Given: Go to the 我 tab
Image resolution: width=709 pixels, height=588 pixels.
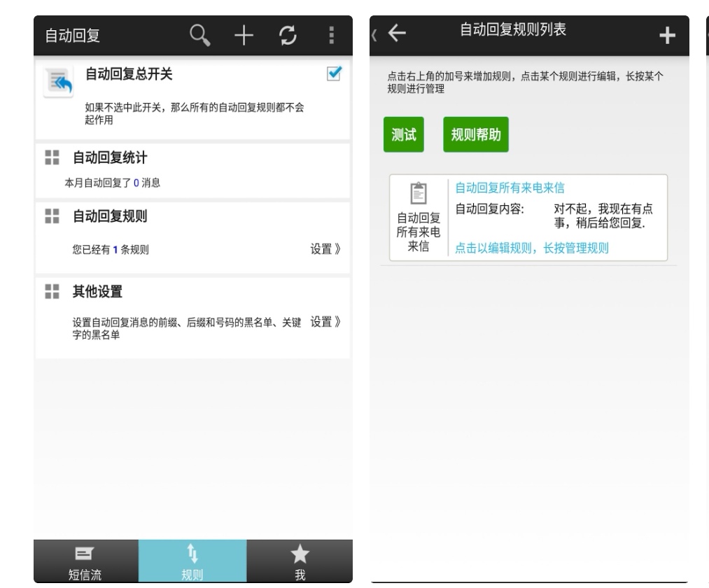Looking at the screenshot, I should point(300,561).
